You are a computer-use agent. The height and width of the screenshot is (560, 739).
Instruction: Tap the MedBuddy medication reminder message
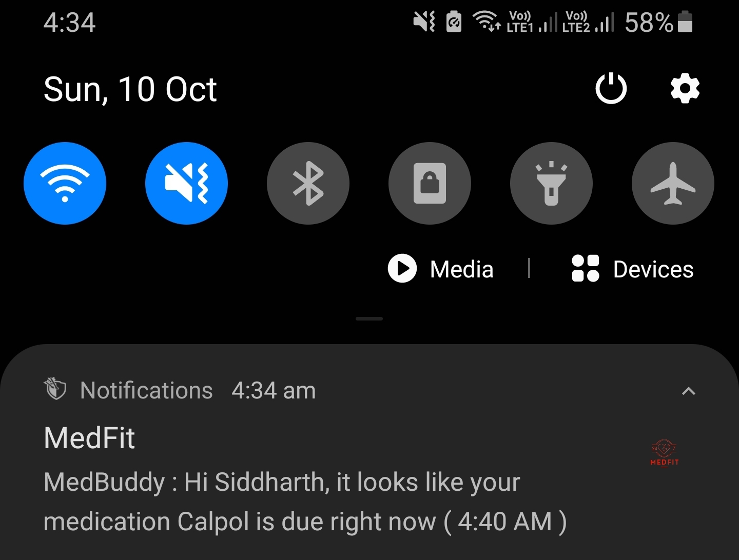pos(305,502)
